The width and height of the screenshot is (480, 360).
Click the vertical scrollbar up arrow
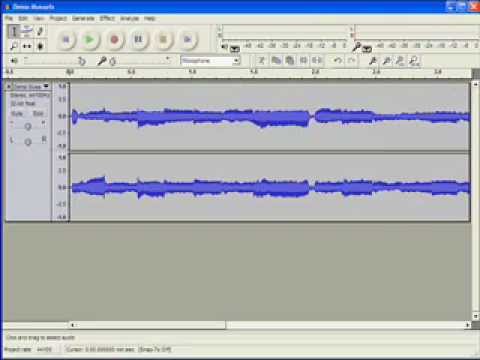click(x=476, y=84)
